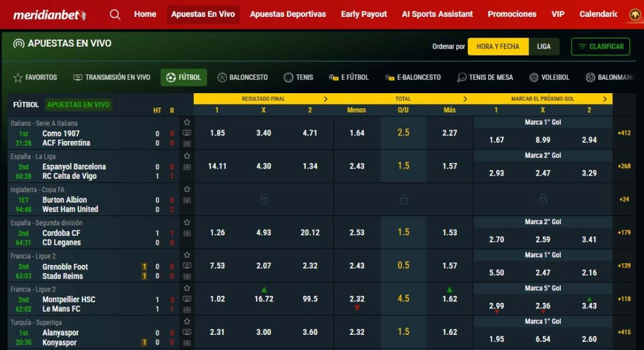Bet Menos 2.5 at 1.64 for Como match
This screenshot has height=350, width=644.
coord(357,133)
